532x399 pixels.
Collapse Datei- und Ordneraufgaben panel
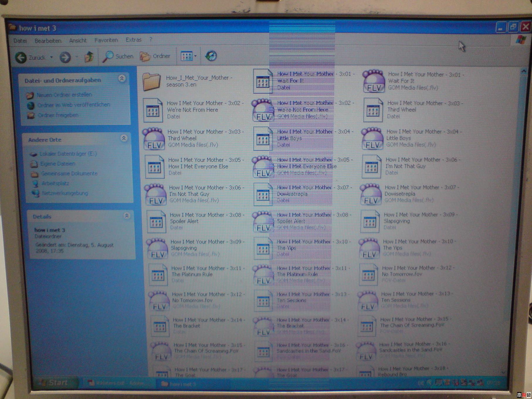pyautogui.click(x=122, y=78)
